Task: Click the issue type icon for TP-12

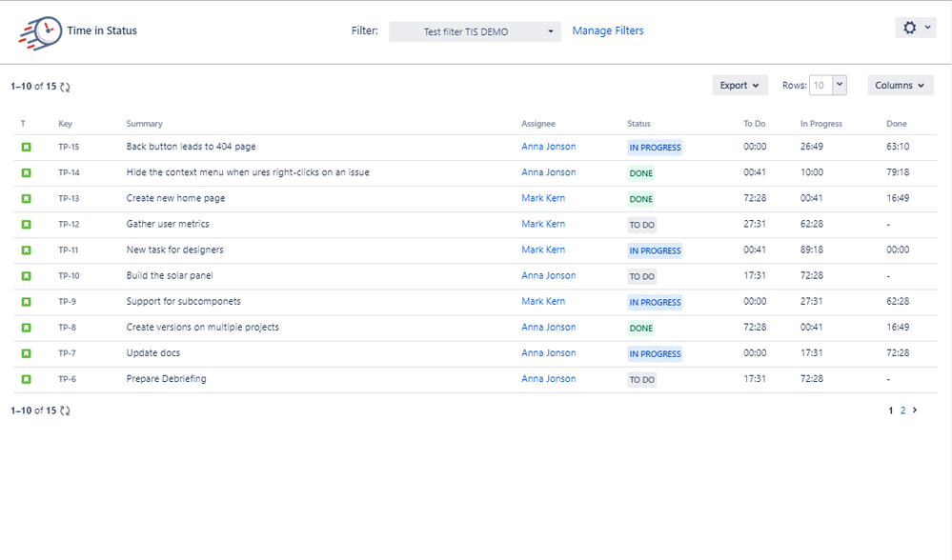Action: (x=26, y=225)
